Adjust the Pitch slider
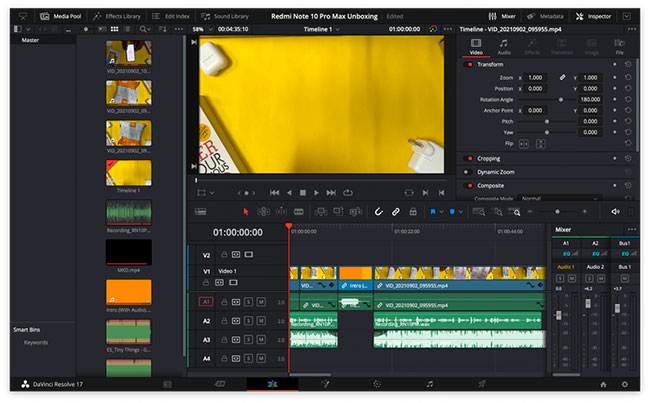The height and width of the screenshot is (403, 650). [547, 121]
